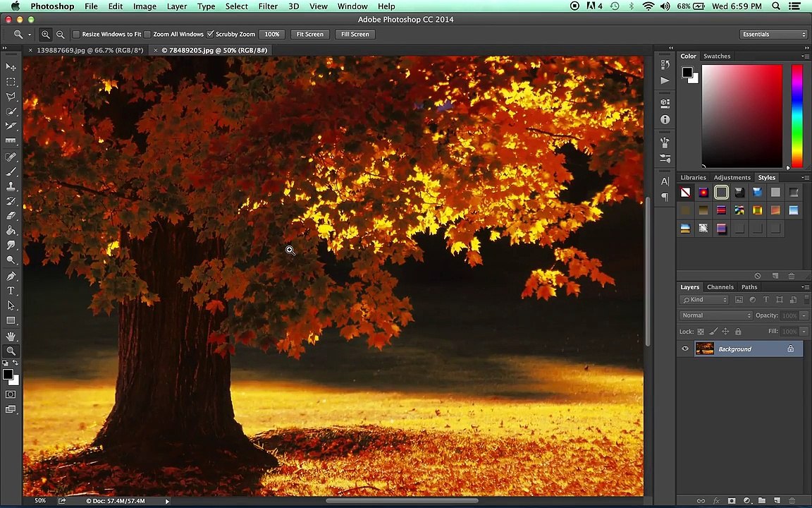Select the Horizontal Type tool
This screenshot has height=508, width=812.
(x=11, y=291)
